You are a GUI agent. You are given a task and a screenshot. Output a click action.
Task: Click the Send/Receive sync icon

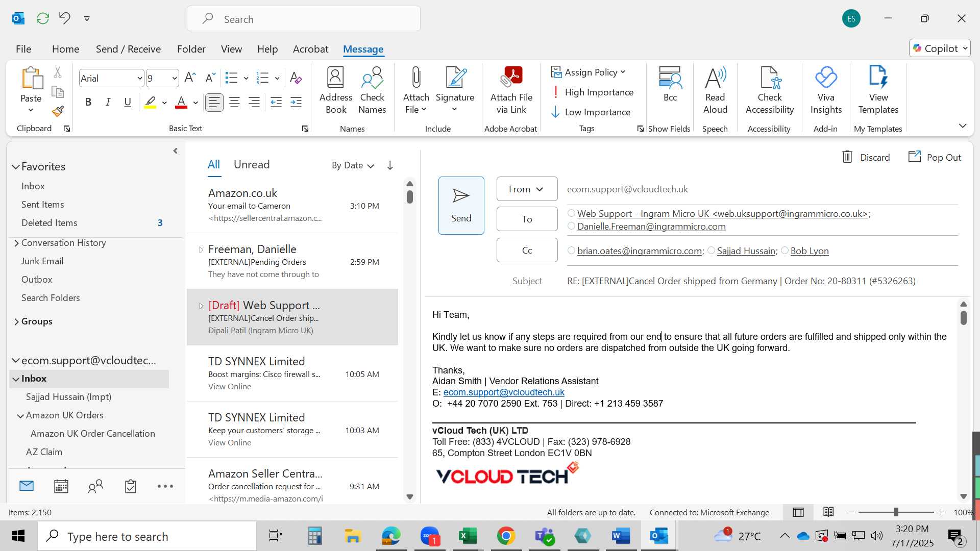[43, 18]
